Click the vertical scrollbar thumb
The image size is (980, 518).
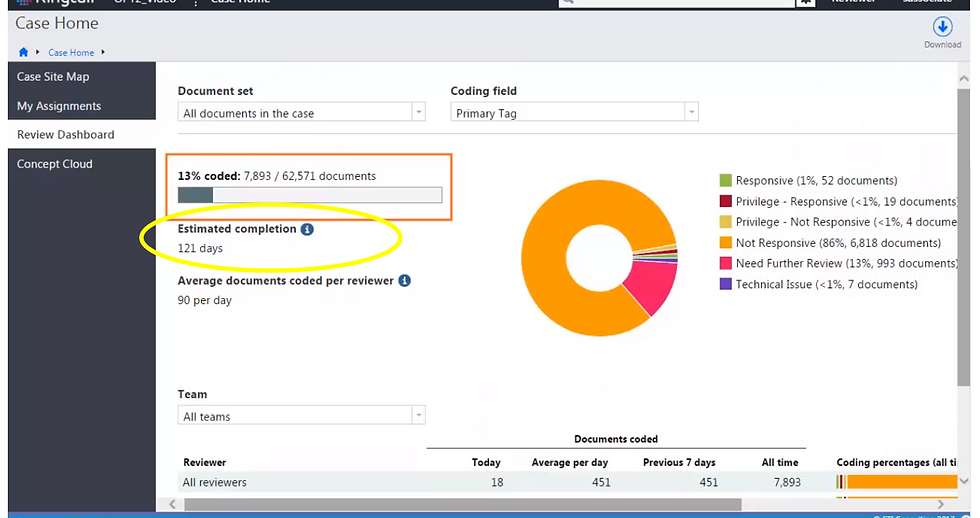(963, 237)
